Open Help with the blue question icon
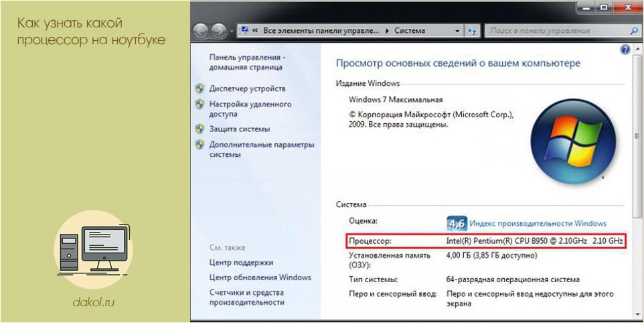644x323 pixels. pos(625,50)
